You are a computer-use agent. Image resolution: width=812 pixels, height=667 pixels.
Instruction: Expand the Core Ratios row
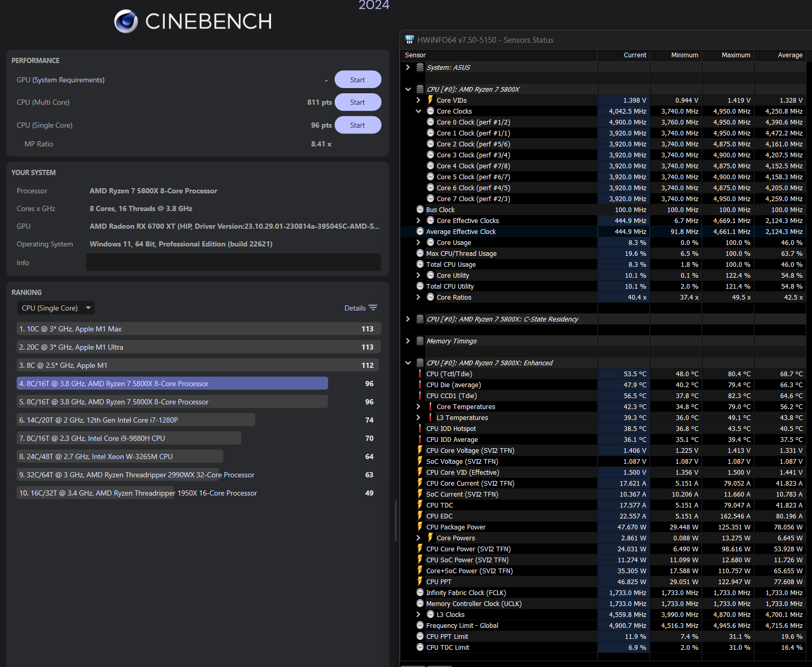click(x=419, y=297)
